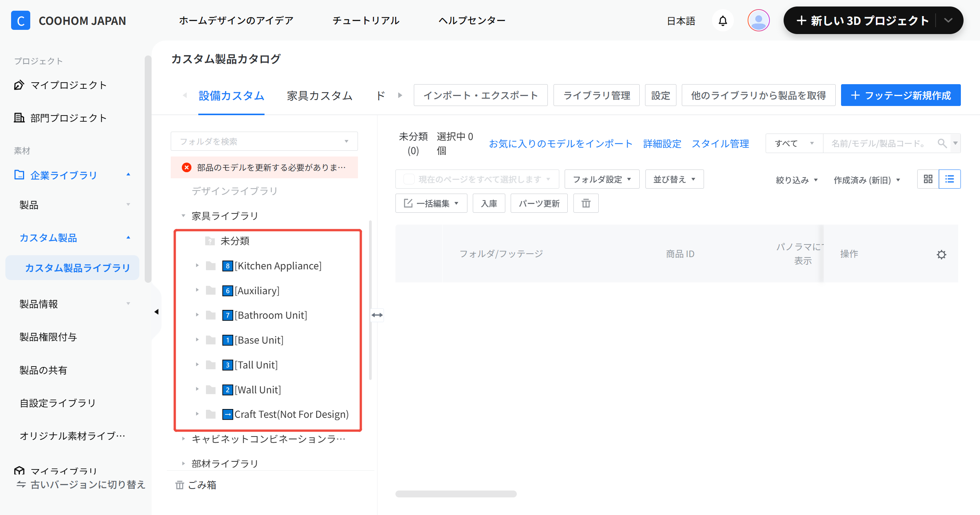
Task: Open the 並び替え dropdown
Action: 675,179
